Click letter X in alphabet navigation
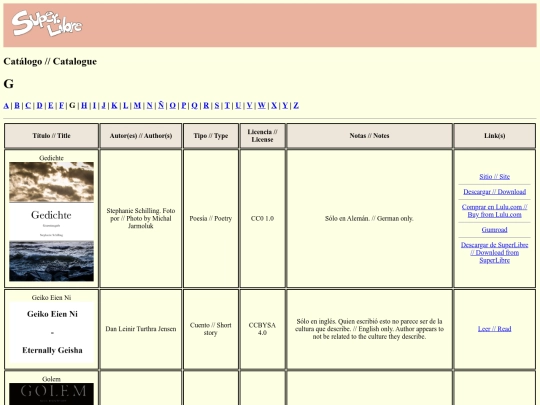Viewport: 540px width, 405px height. pos(274,105)
